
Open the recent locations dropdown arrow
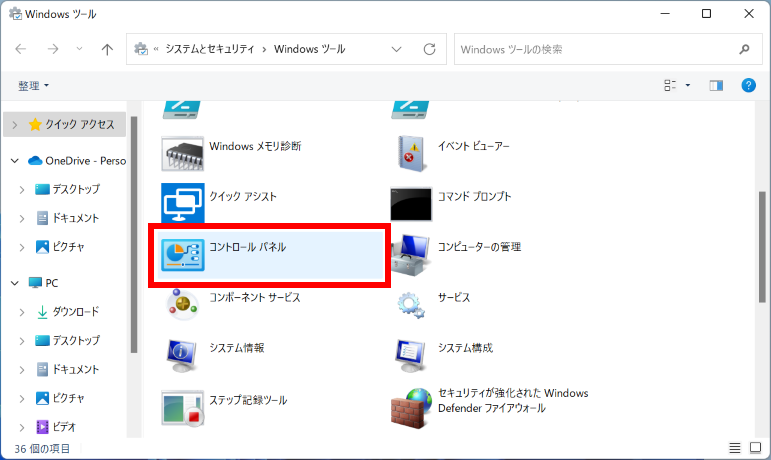(79, 49)
